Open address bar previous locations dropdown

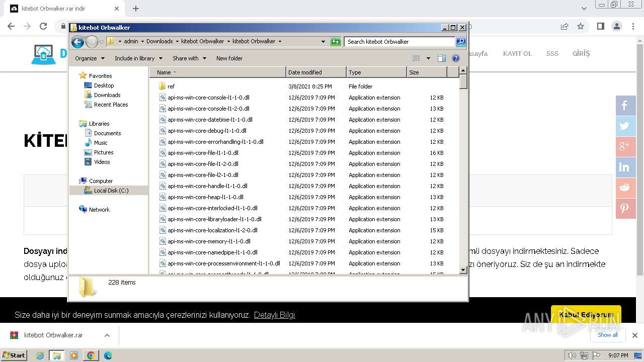pyautogui.click(x=323, y=42)
